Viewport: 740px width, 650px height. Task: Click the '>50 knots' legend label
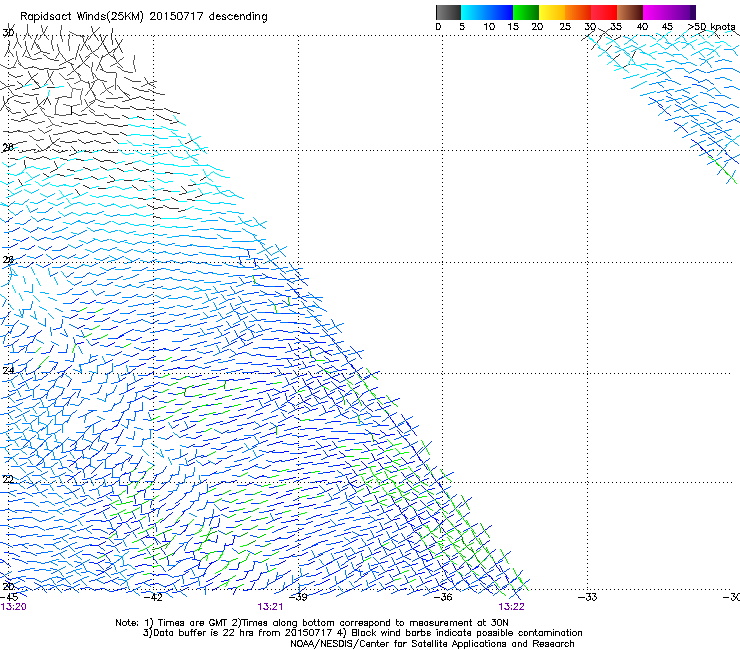click(x=711, y=27)
